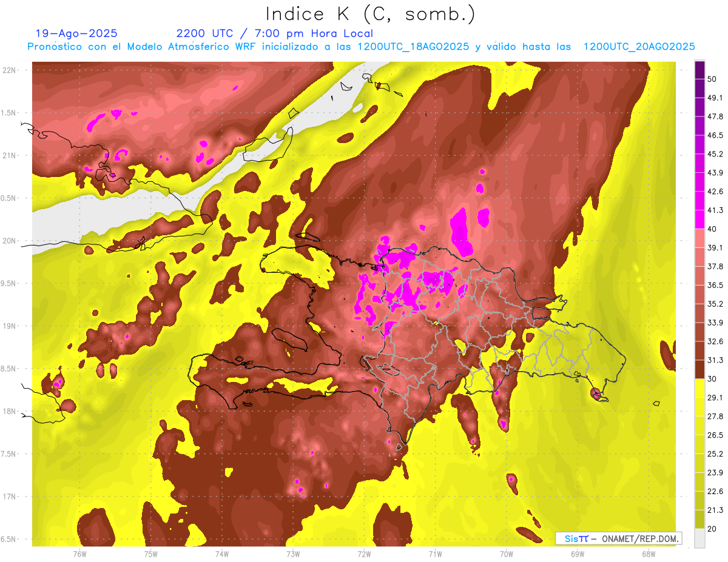Click the legend value "49.1"

716,98
